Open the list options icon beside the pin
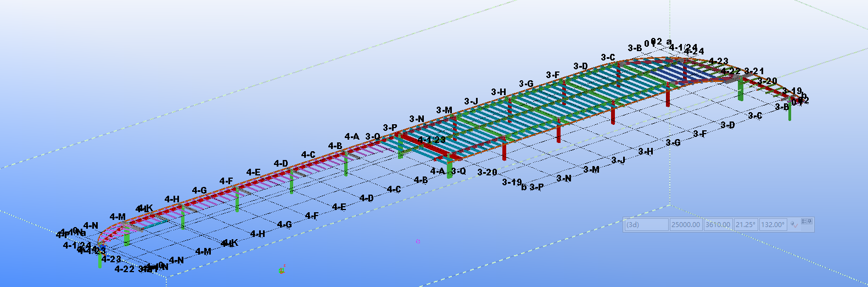868x287 pixels. coord(804,221)
